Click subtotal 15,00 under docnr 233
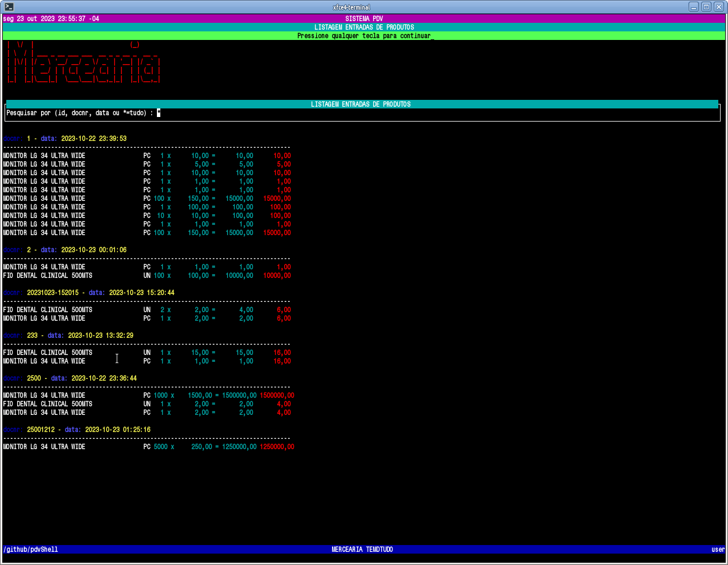This screenshot has height=565, width=728. point(245,353)
